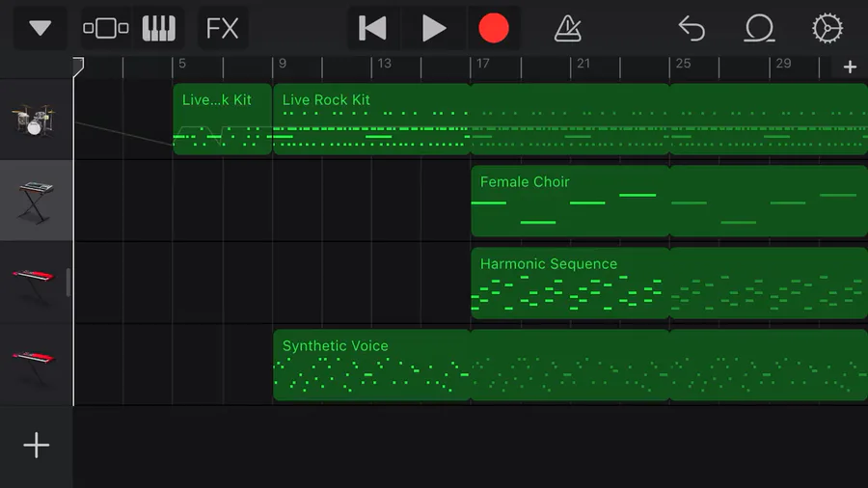Open the FX effects panel

tap(222, 28)
